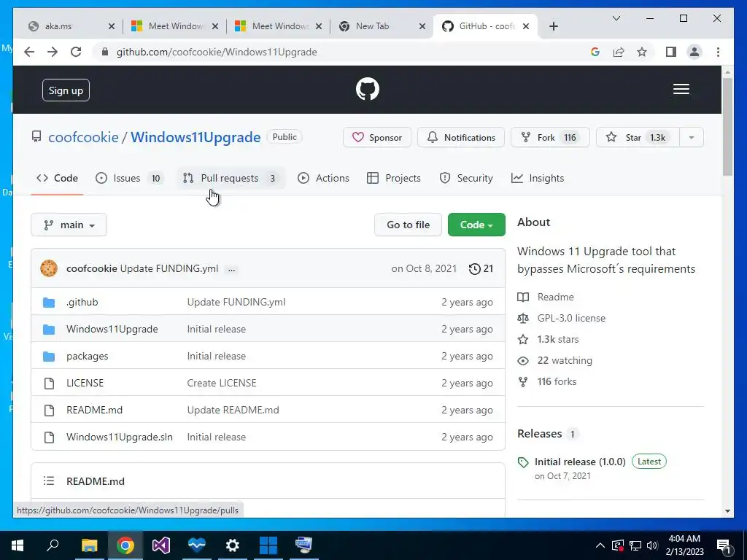
Task: Go back using browser back arrow
Action: point(29,52)
